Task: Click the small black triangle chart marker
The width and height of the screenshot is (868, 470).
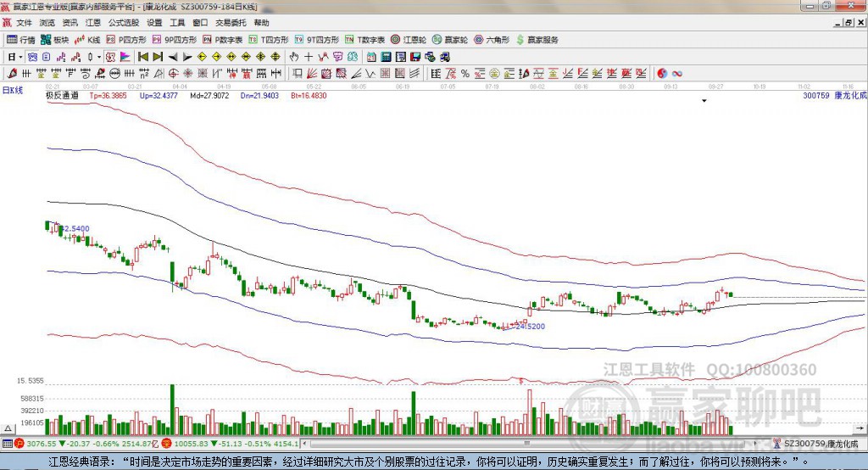Action: coord(704,101)
